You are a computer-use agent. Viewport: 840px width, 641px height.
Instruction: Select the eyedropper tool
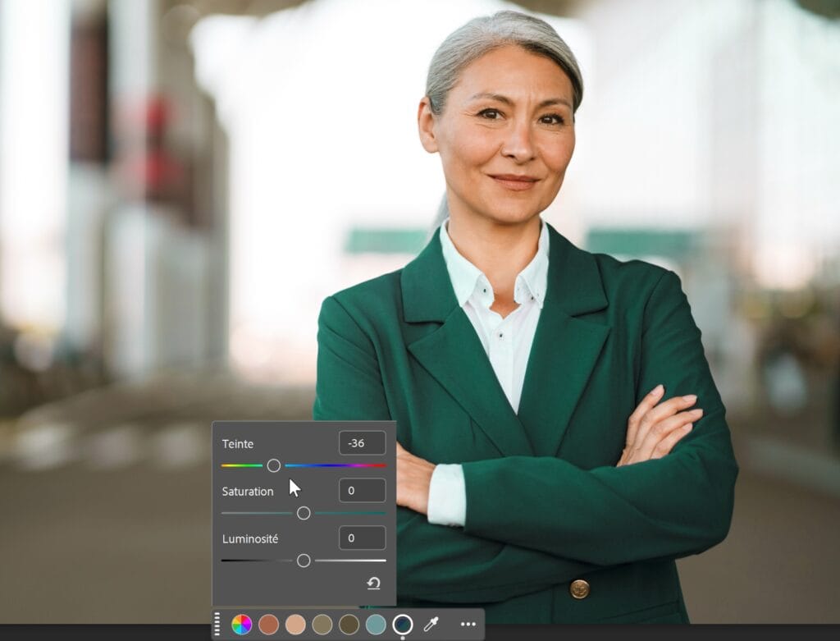pyautogui.click(x=430, y=625)
